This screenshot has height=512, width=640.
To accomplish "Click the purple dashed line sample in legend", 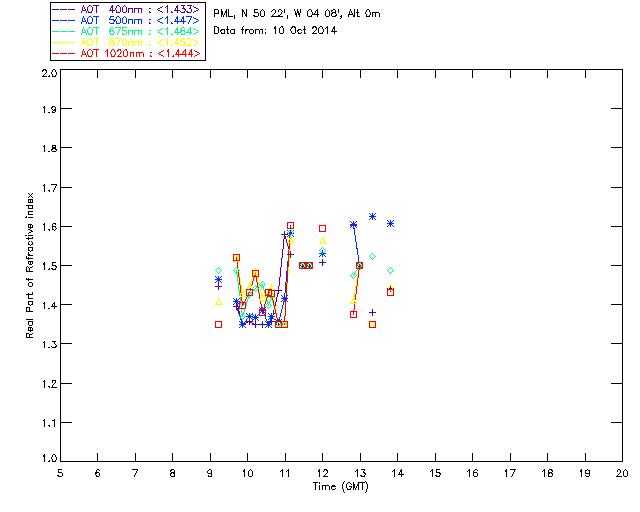I will point(64,9).
